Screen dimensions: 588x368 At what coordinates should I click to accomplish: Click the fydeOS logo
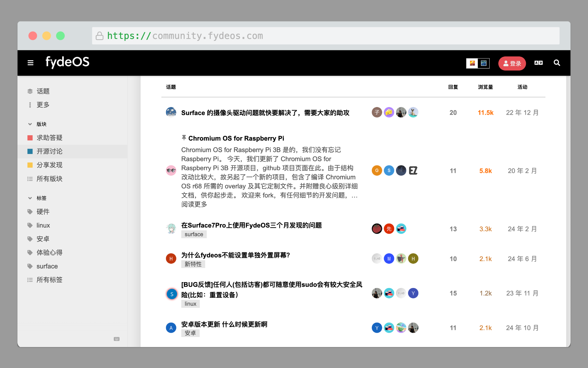click(67, 62)
